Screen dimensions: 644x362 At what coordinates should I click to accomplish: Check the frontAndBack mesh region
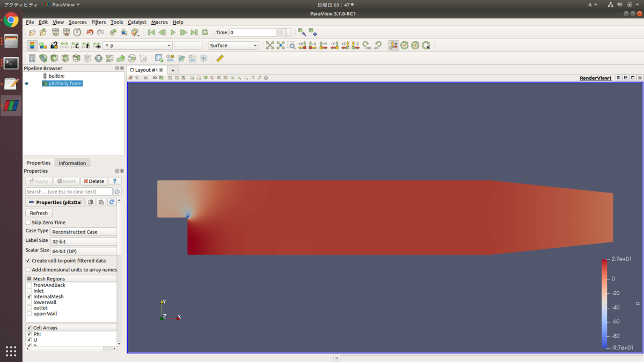pyautogui.click(x=30, y=285)
